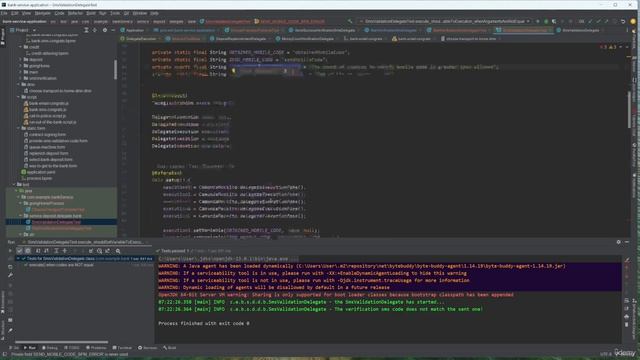Screen dimensions: 640x360
Task: Open test history clock icon
Action: click(x=99, y=251)
